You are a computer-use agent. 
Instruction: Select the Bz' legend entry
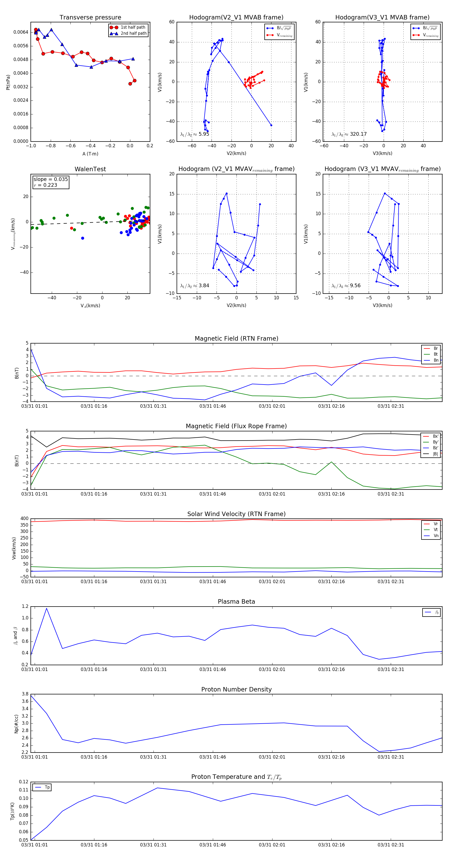tap(431, 448)
